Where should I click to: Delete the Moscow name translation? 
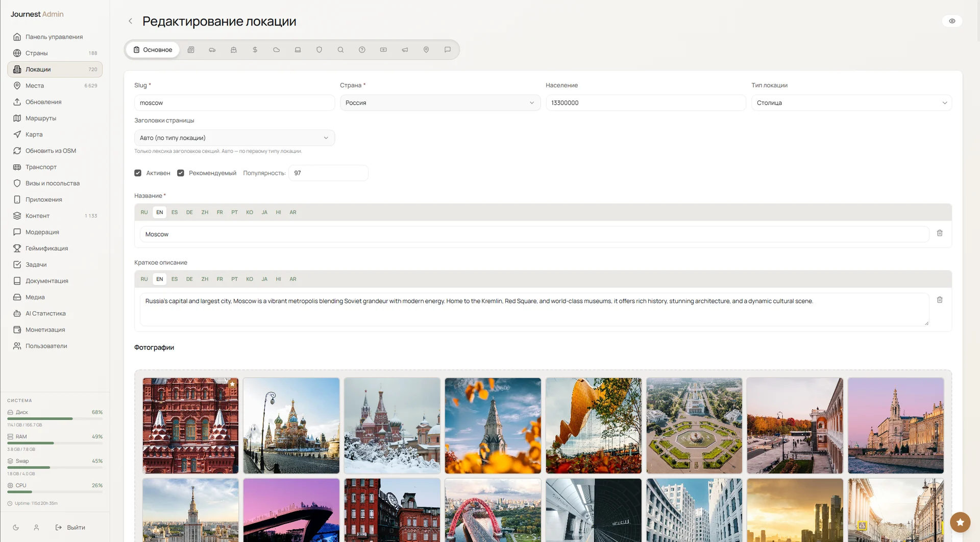pos(940,233)
